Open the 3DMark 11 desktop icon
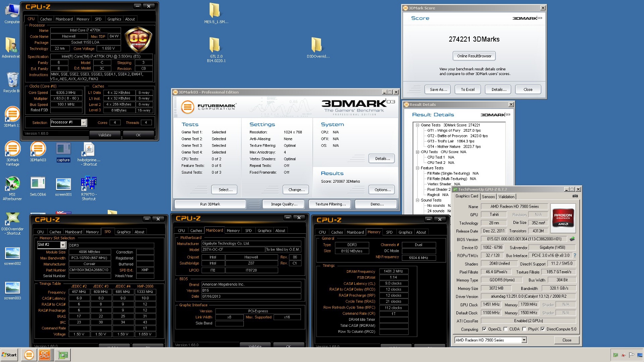The image size is (644, 362). [x=12, y=117]
